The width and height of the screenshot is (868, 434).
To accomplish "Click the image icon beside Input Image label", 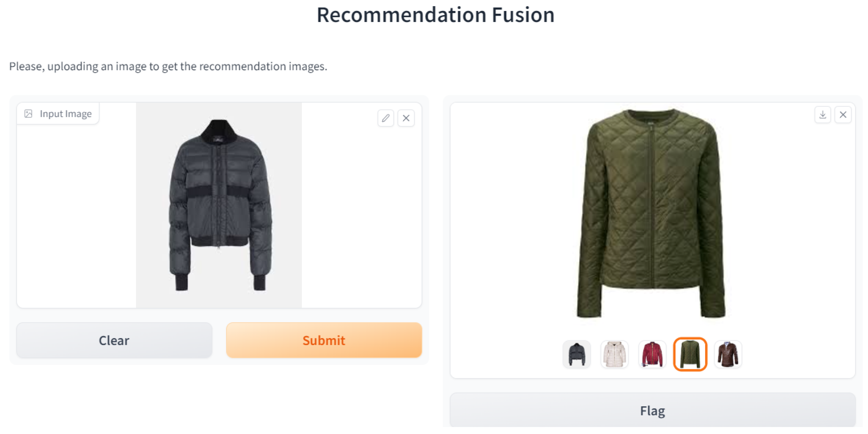I will pyautogui.click(x=28, y=114).
